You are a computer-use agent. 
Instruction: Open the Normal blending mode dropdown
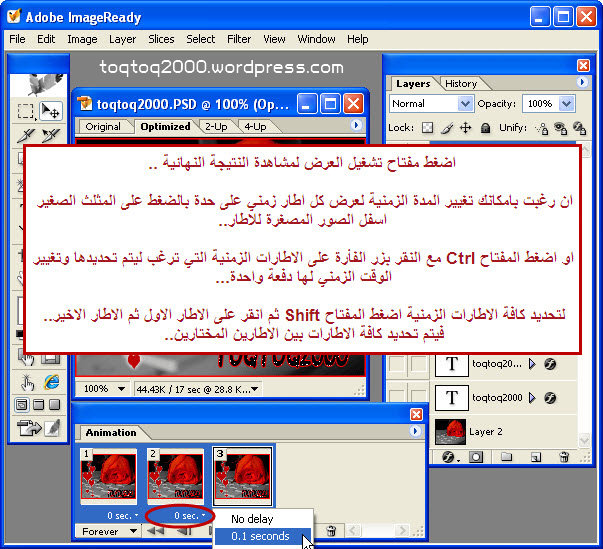click(431, 104)
